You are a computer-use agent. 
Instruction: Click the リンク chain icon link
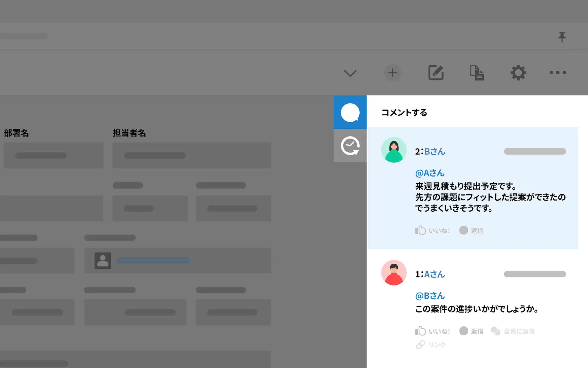431,345
